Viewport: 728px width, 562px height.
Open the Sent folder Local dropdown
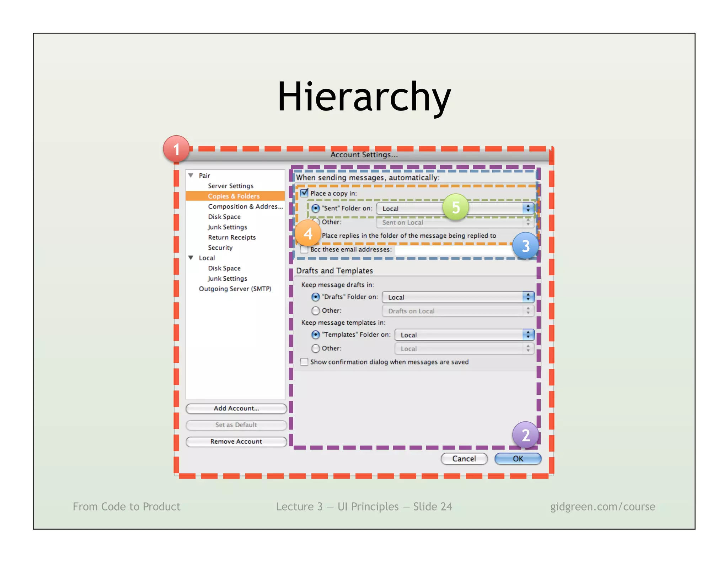click(455, 209)
